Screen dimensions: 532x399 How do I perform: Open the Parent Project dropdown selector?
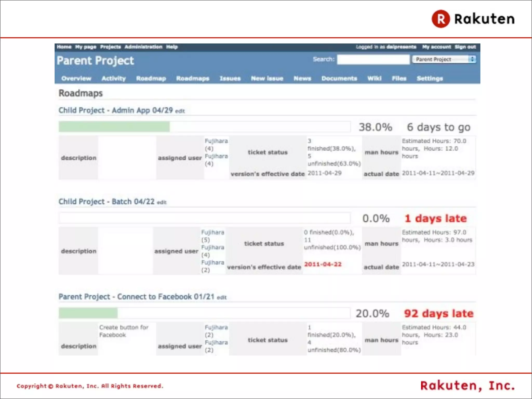tap(444, 59)
